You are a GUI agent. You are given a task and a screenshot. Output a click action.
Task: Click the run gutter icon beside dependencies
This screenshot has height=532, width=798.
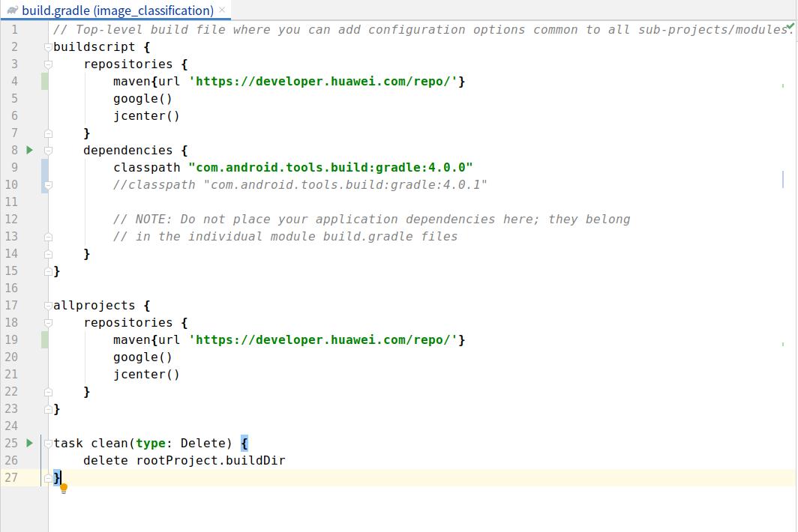click(x=30, y=150)
